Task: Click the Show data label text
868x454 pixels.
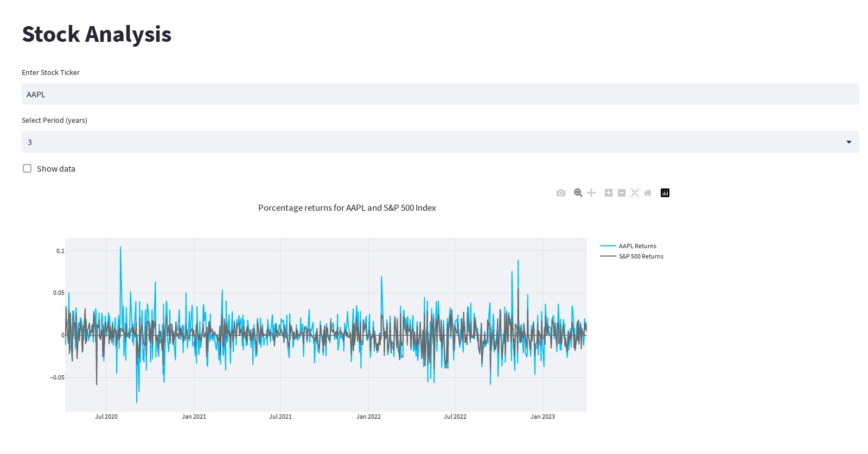Action: point(56,169)
